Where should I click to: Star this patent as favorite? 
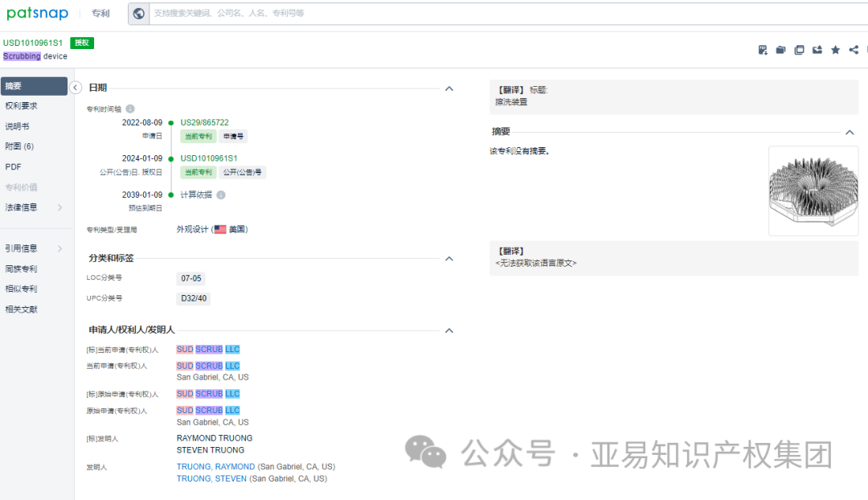coord(835,49)
